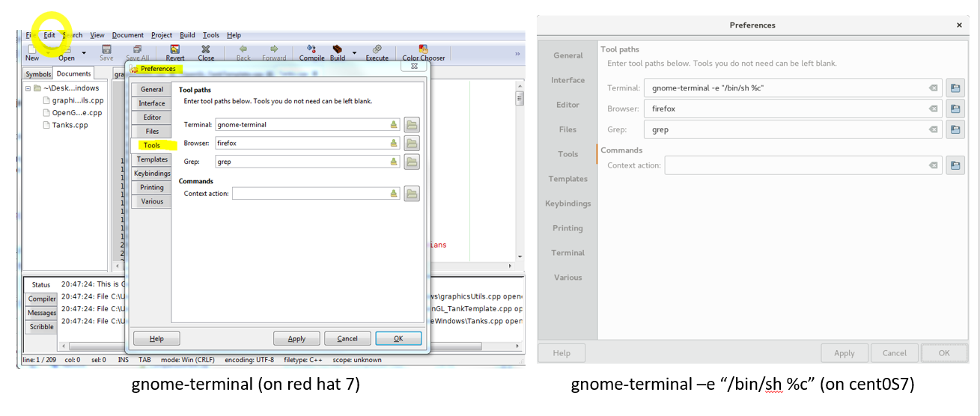980x416 pixels.
Task: Open the Edit menu
Action: [49, 35]
